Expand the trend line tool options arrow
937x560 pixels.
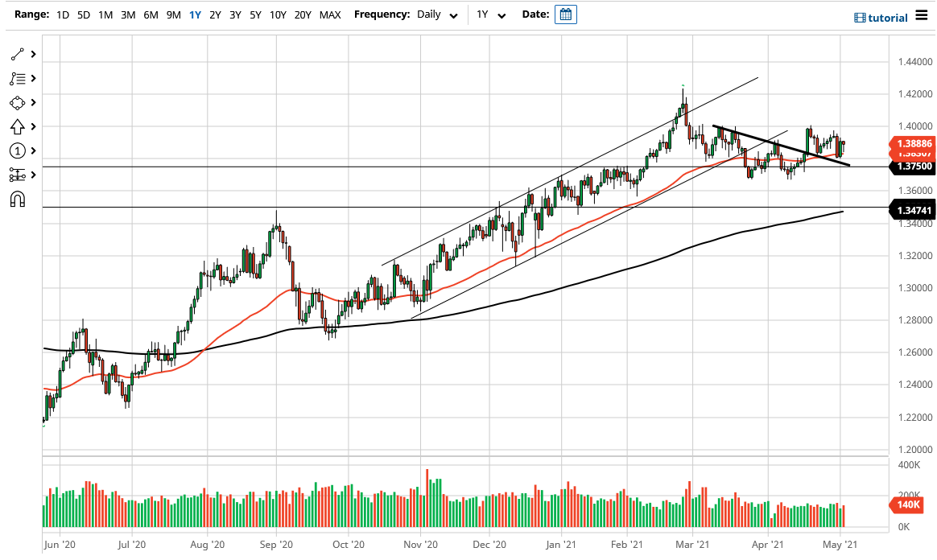point(34,55)
